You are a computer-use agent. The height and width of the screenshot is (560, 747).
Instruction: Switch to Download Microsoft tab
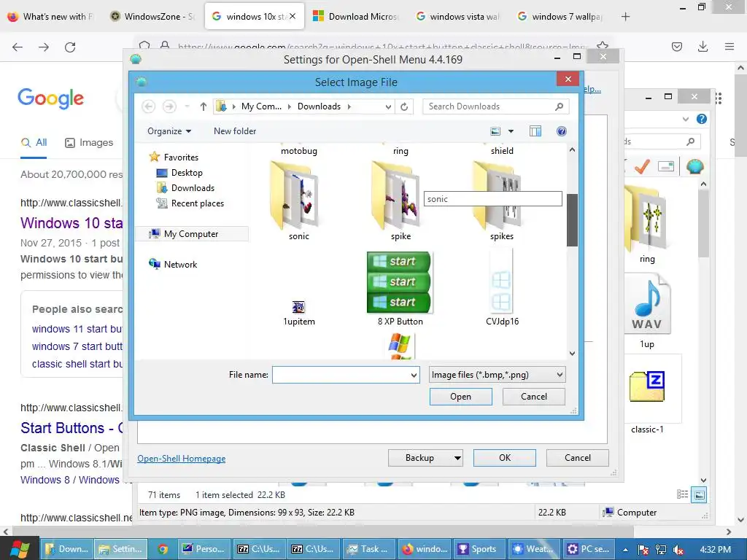tap(357, 17)
